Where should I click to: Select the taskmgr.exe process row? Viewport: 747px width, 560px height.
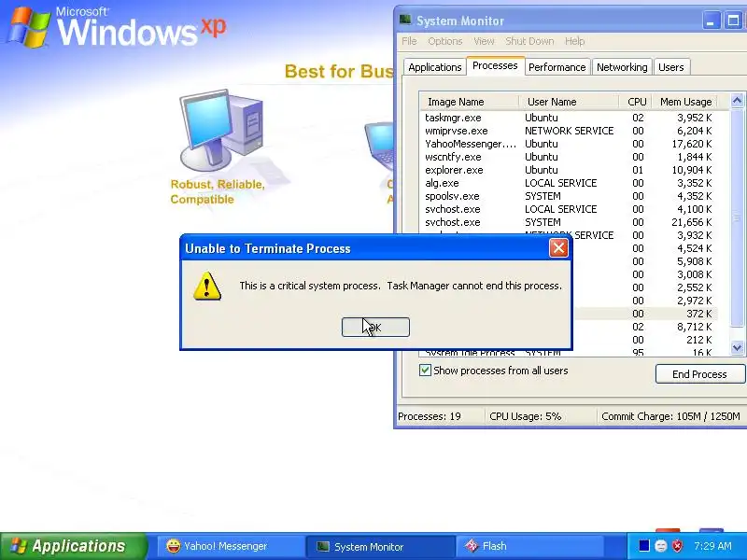coord(569,118)
